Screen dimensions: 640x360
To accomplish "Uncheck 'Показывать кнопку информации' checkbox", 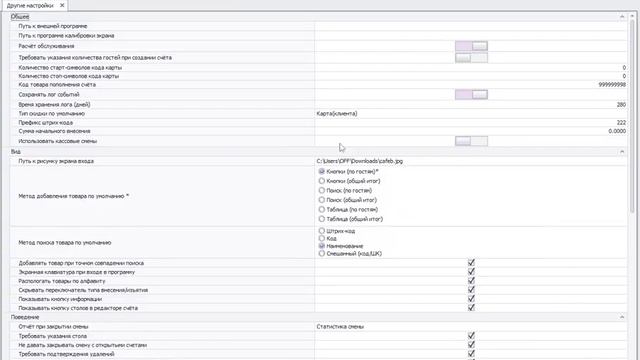I will (x=471, y=298).
